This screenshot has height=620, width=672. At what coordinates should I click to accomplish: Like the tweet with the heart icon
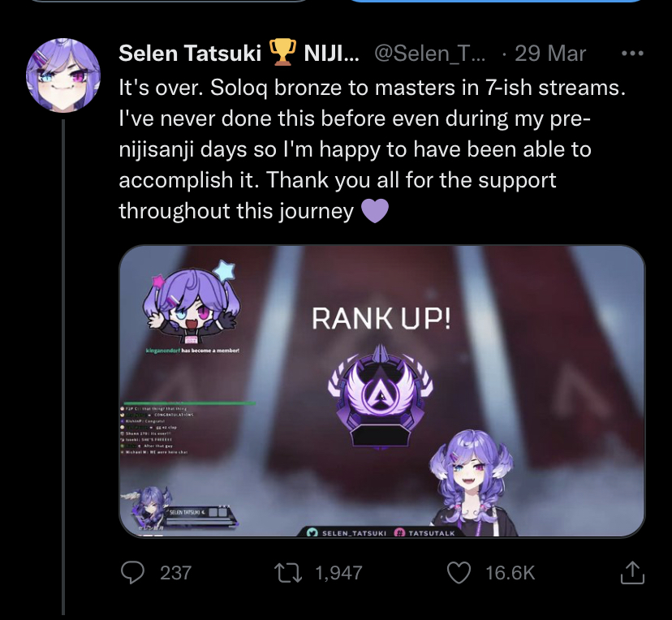459,573
